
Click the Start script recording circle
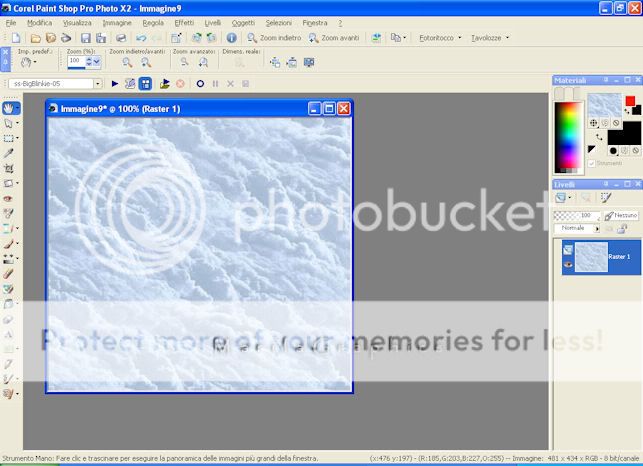click(x=200, y=84)
